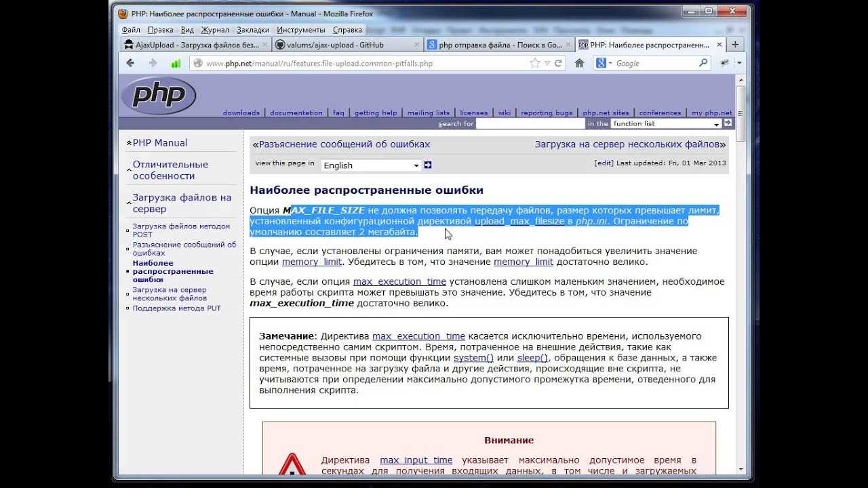This screenshot has height=488, width=868.
Task: Click the system() function link
Action: click(473, 358)
